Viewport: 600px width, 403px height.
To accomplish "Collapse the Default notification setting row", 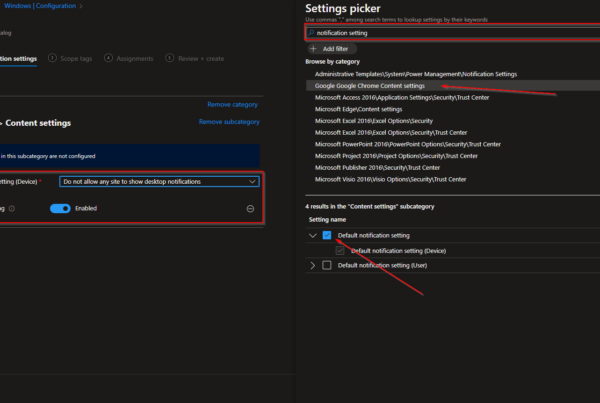I will [313, 235].
